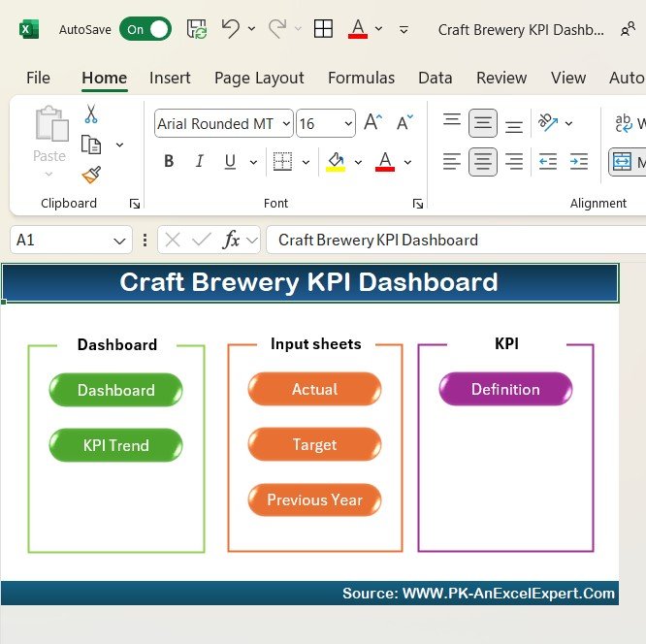Click the Paste clipboard icon
Image resolution: width=646 pixels, height=644 pixels.
51,123
